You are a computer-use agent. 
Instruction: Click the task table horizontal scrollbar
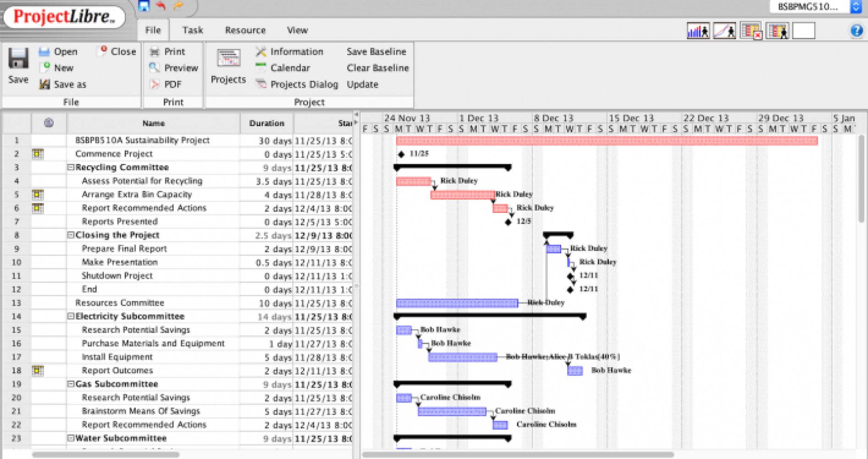pos(105,455)
